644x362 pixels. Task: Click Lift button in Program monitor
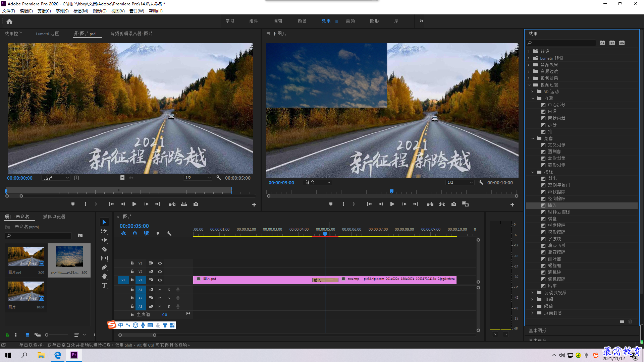(x=430, y=204)
